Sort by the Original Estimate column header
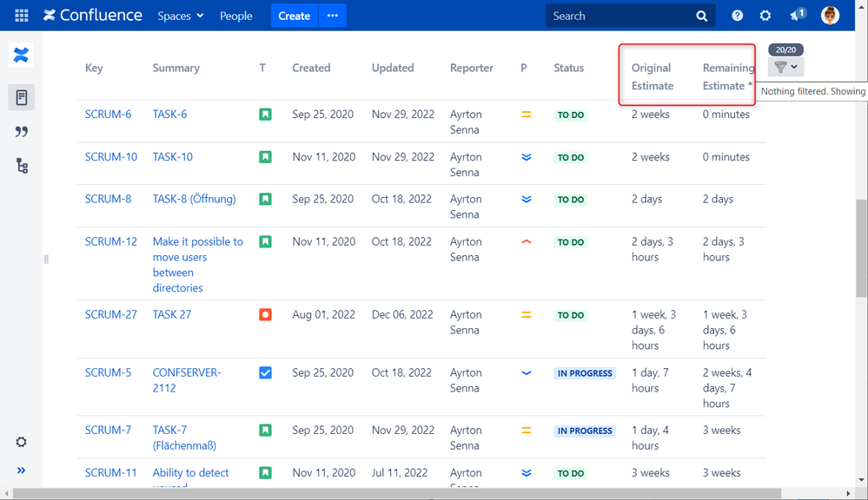 [x=653, y=77]
